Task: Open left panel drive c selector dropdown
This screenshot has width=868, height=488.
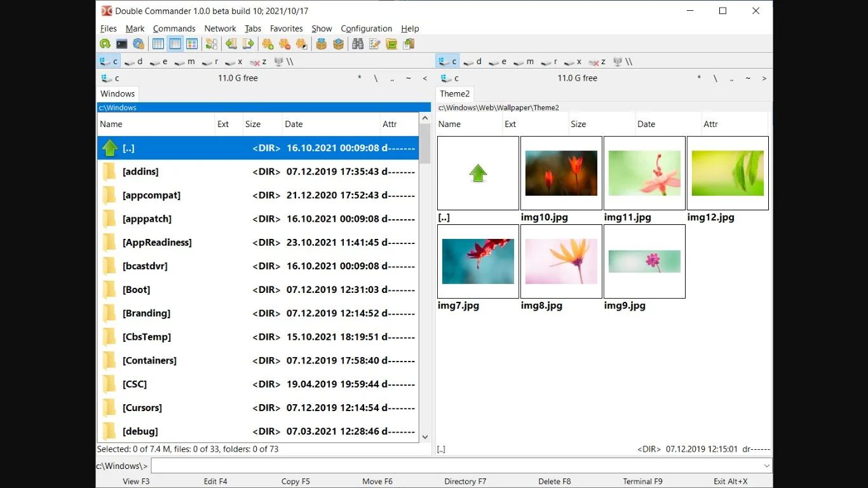Action: (x=110, y=78)
